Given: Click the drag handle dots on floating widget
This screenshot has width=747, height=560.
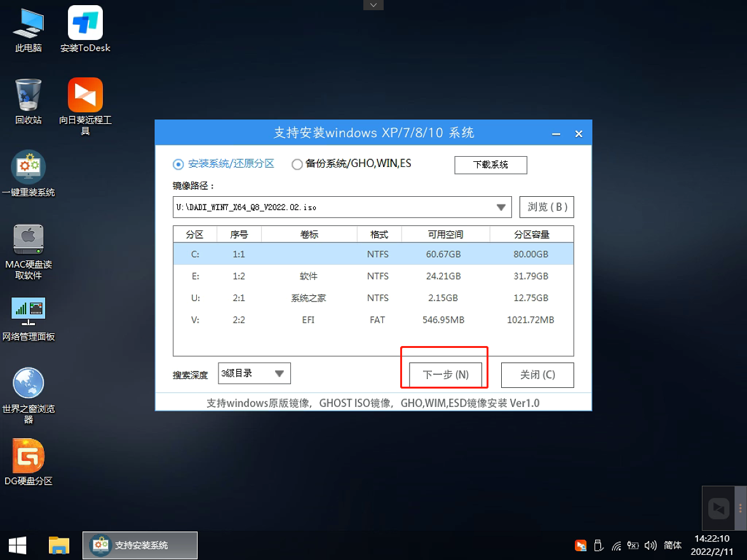Looking at the screenshot, I should pyautogui.click(x=741, y=508).
